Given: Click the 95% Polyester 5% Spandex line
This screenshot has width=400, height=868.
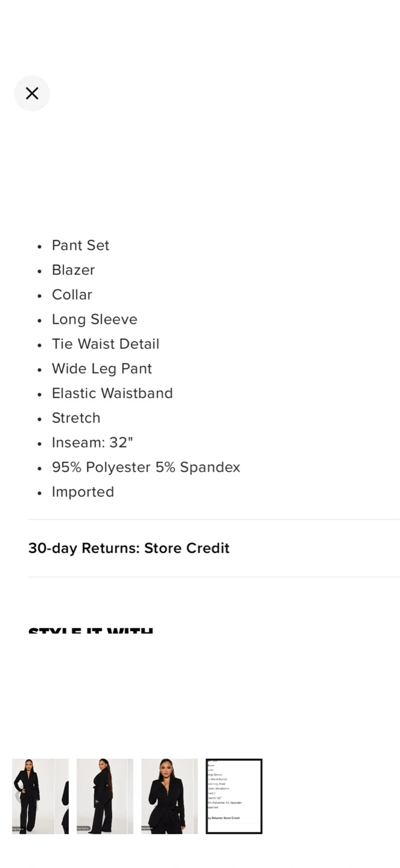Looking at the screenshot, I should click(146, 468).
